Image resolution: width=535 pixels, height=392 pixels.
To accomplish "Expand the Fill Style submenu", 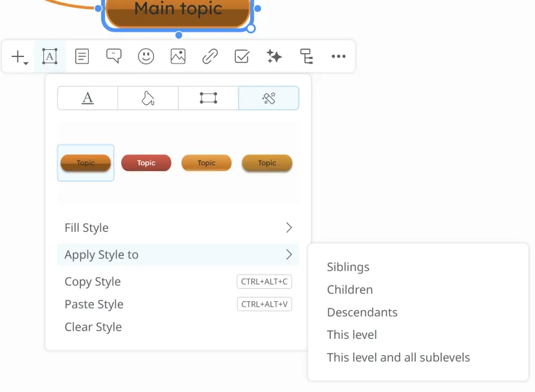I will point(178,228).
